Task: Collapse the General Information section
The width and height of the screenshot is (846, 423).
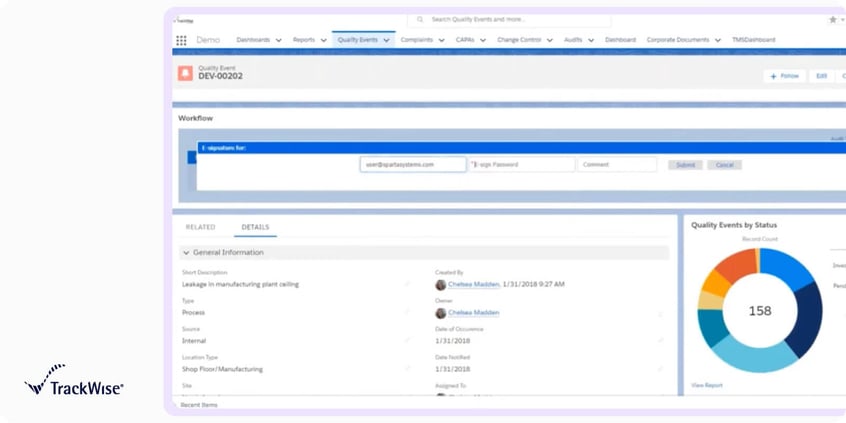Action: pyautogui.click(x=186, y=253)
